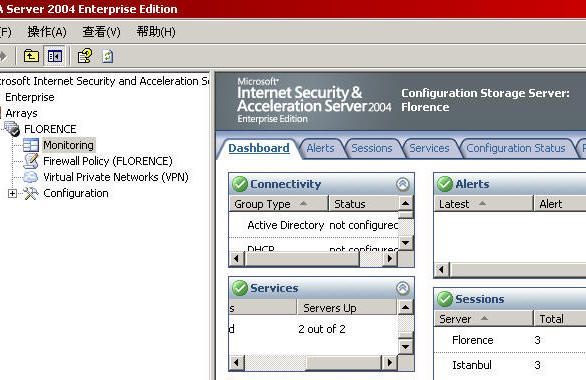Viewport: 586px width, 380px height.
Task: Click the Servers Up column header
Action: (347, 308)
